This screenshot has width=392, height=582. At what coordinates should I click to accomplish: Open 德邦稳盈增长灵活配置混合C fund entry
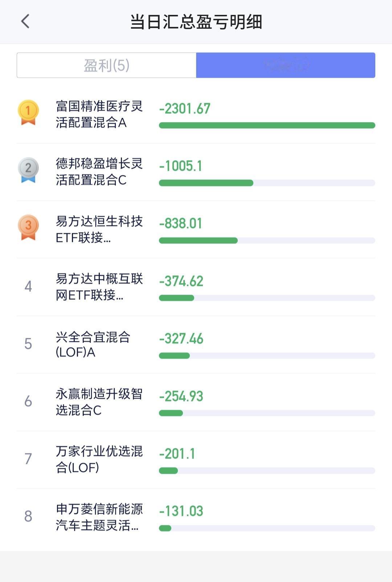click(196, 172)
